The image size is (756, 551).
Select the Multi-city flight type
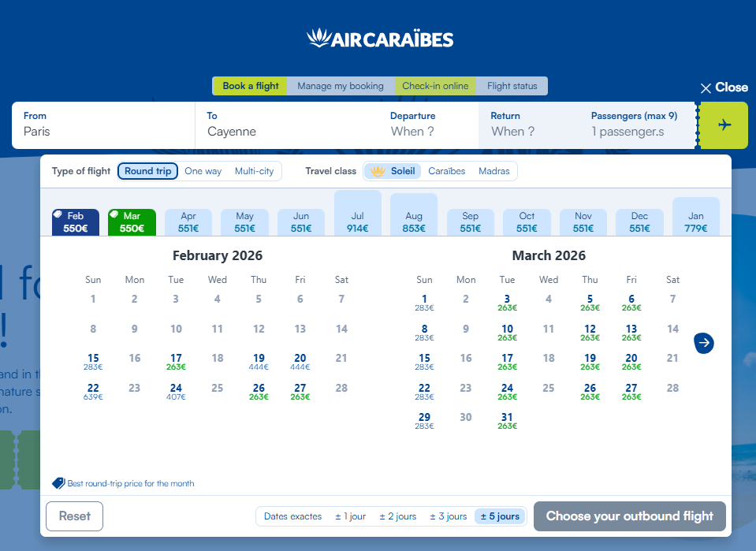[254, 171]
